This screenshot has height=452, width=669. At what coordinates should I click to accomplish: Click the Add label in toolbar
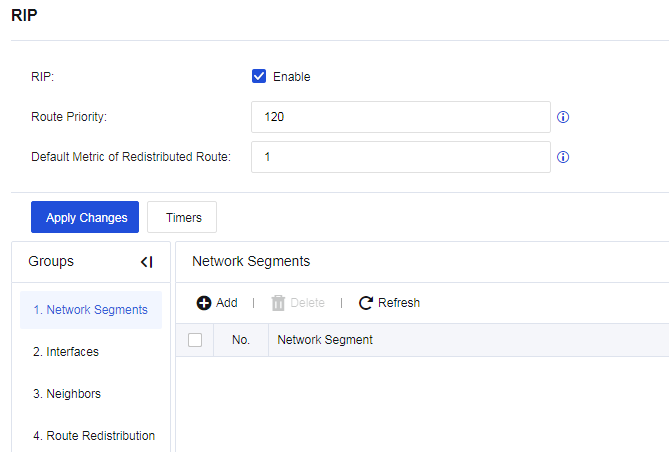(227, 303)
